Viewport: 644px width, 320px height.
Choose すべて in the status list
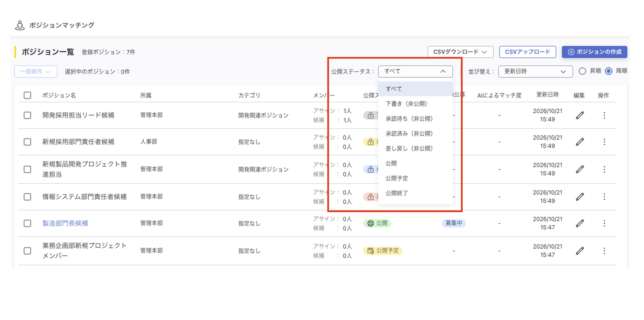coord(415,89)
